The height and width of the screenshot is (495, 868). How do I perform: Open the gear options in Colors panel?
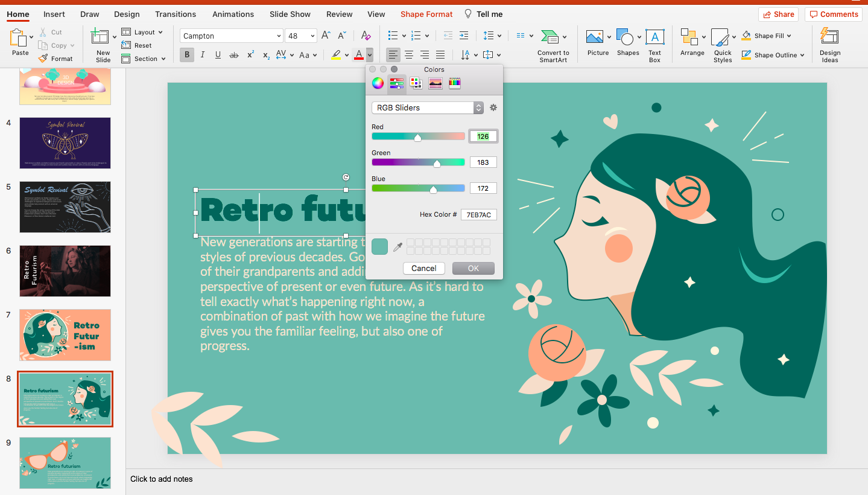click(x=493, y=107)
